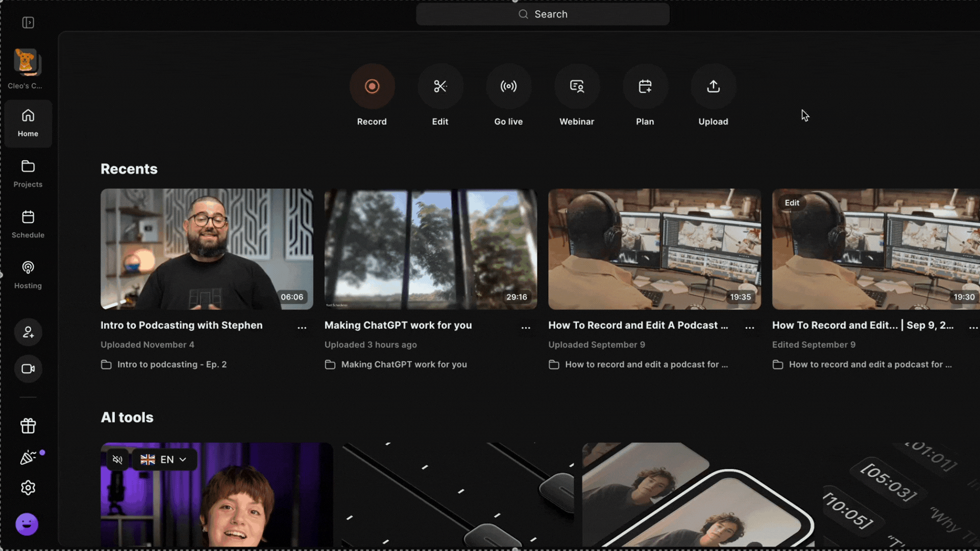Open options menu for Making ChatGPT video
Image resolution: width=980 pixels, height=551 pixels.
[x=526, y=327]
